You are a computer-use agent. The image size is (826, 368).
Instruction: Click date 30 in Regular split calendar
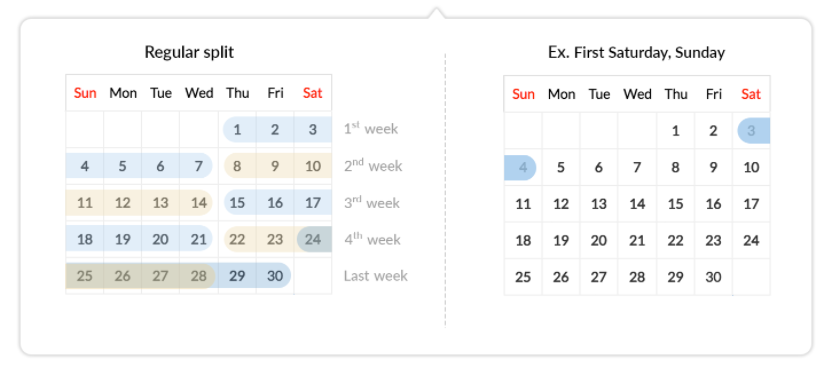click(x=275, y=276)
